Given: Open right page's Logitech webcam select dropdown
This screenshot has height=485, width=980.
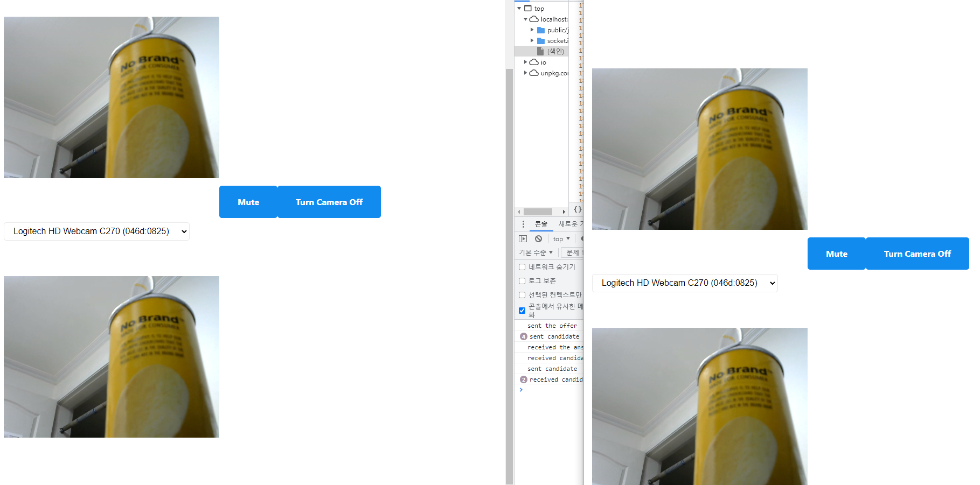Looking at the screenshot, I should pyautogui.click(x=685, y=283).
